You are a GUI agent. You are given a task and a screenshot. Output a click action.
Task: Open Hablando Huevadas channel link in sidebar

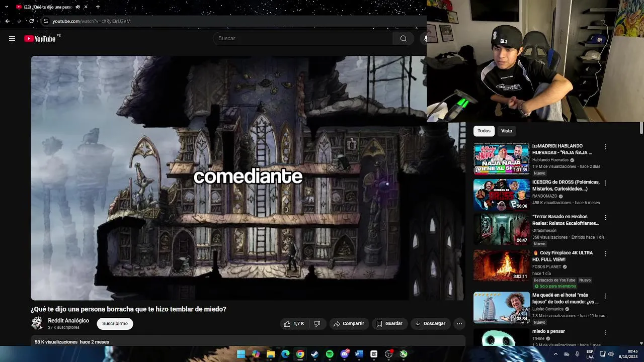pos(550,160)
